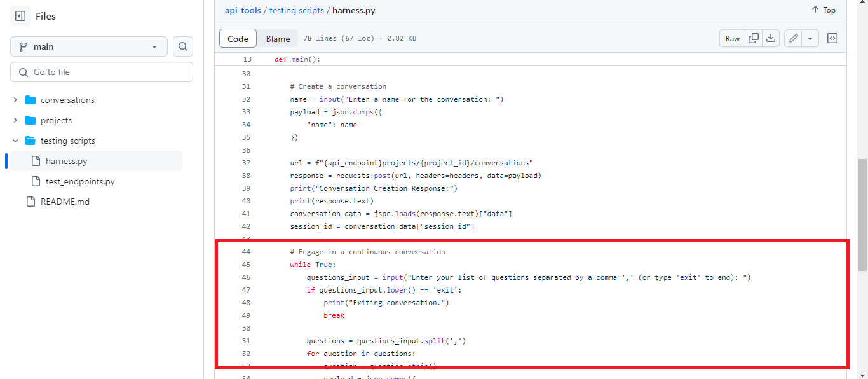The height and width of the screenshot is (379, 868).
Task: Copy the raw file contents
Action: click(754, 38)
